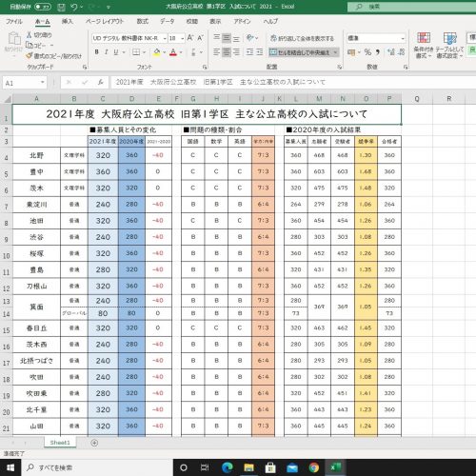
Task: Switch to the ヘルプ (Help) tab
Action: pos(270,21)
